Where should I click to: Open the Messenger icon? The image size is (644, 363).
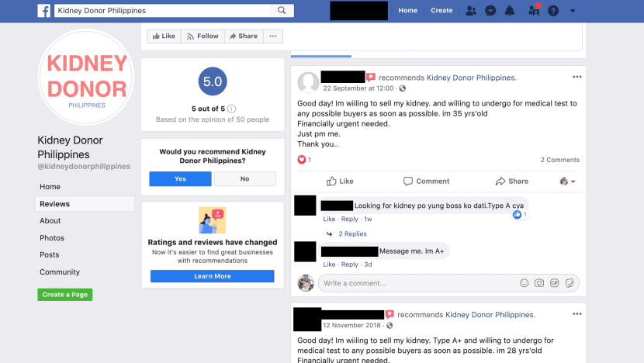tap(490, 11)
